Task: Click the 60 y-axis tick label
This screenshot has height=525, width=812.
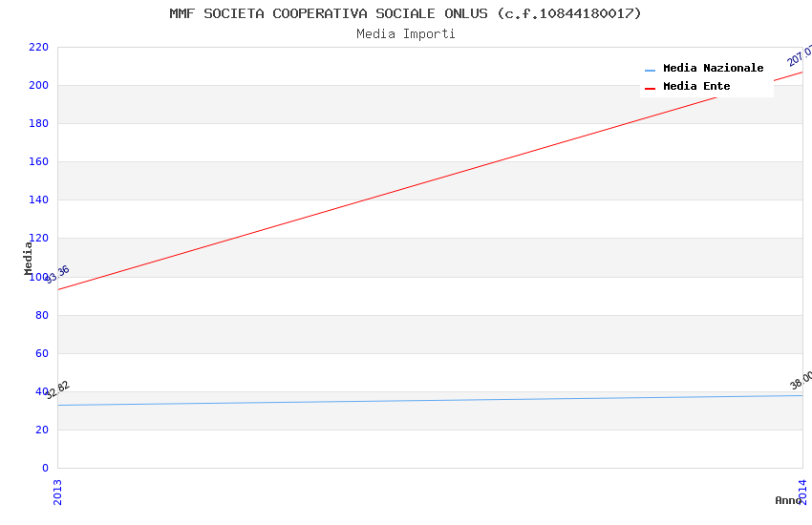Action: tap(42, 353)
